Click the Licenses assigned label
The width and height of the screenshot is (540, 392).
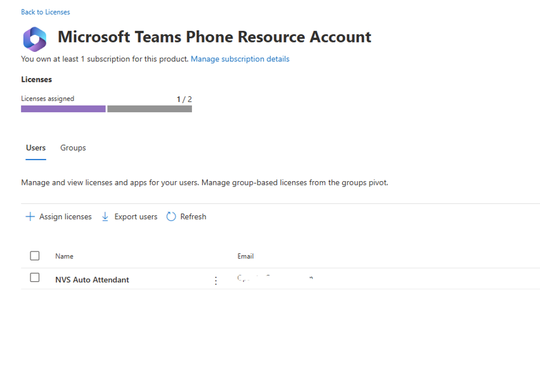pos(48,98)
